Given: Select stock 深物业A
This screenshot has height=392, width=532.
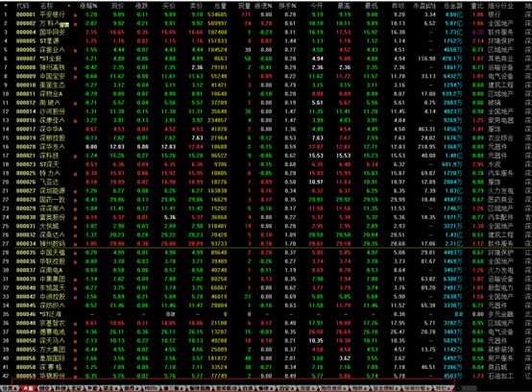Looking at the screenshot, I should 51,94.
